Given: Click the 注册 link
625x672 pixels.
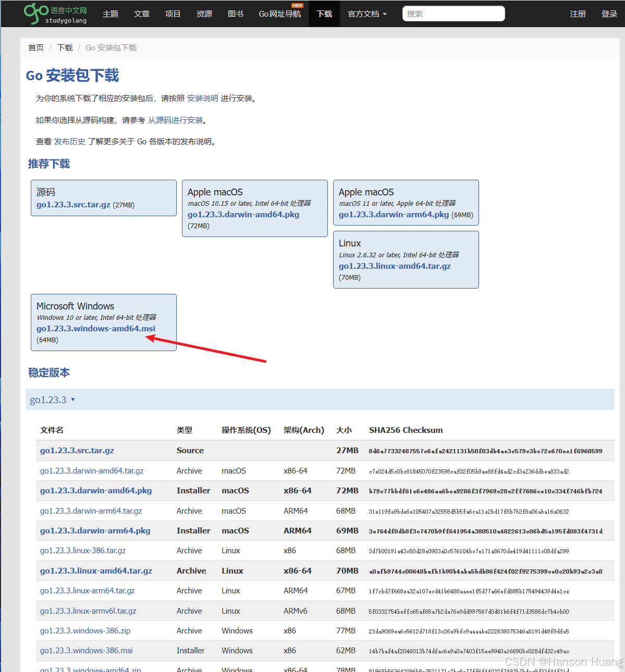Looking at the screenshot, I should tap(578, 14).
